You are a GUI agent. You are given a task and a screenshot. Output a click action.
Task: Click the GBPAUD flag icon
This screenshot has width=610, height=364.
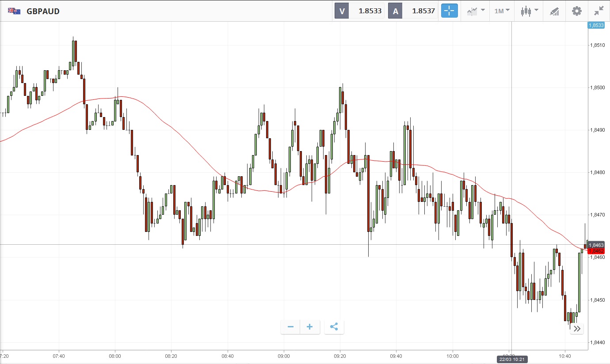click(14, 11)
